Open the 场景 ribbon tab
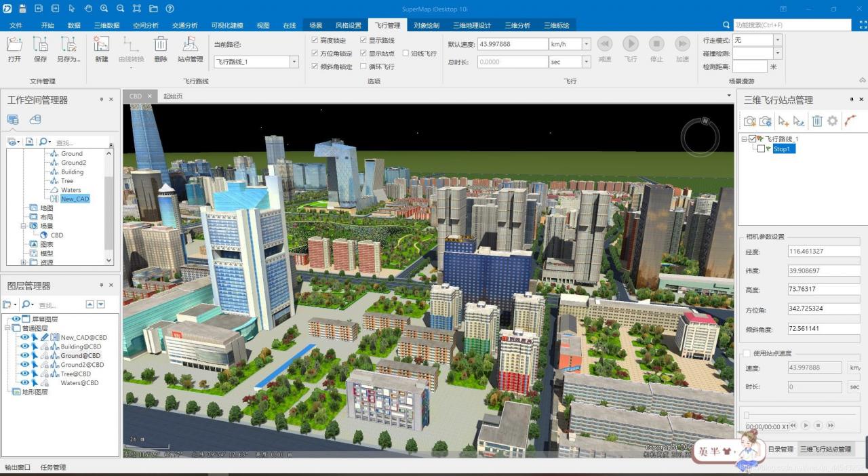The height and width of the screenshot is (476, 868). click(316, 25)
